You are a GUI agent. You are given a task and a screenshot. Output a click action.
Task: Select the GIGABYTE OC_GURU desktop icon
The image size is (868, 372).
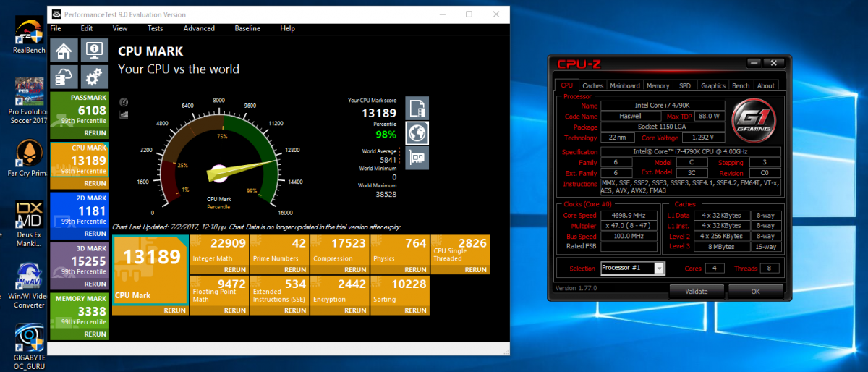[29, 347]
